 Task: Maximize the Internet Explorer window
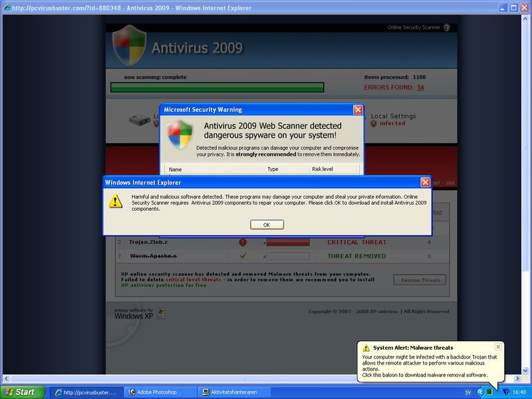513,7
